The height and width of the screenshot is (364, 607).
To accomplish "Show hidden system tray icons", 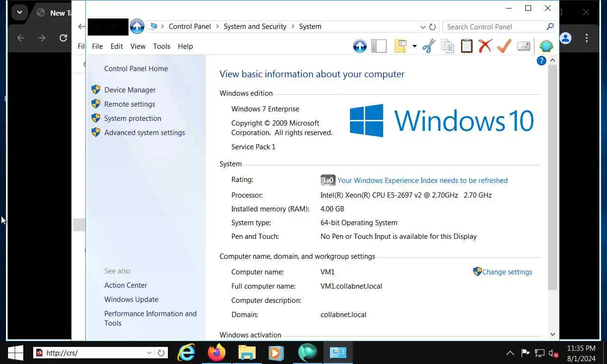I will [510, 353].
